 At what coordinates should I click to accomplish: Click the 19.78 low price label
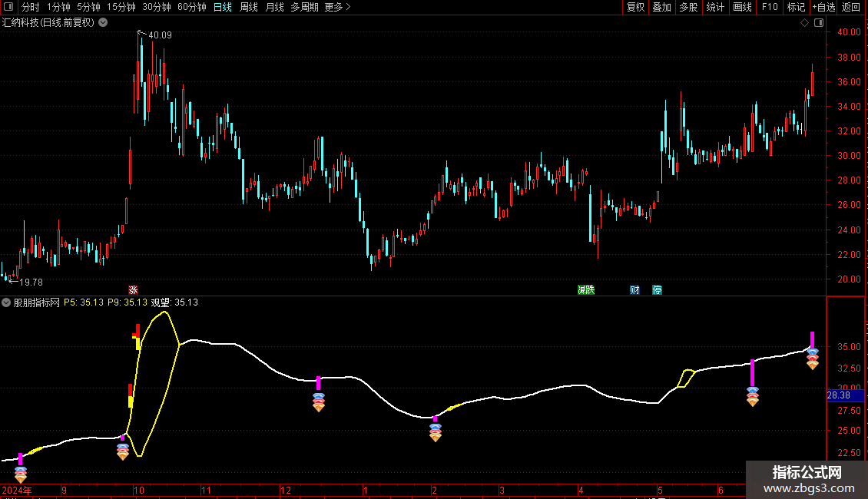31,283
